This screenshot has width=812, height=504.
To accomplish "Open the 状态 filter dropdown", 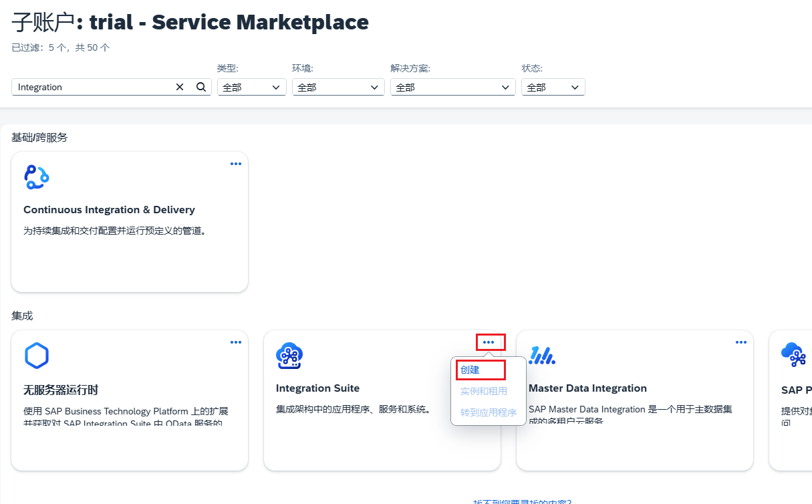I will pos(553,87).
